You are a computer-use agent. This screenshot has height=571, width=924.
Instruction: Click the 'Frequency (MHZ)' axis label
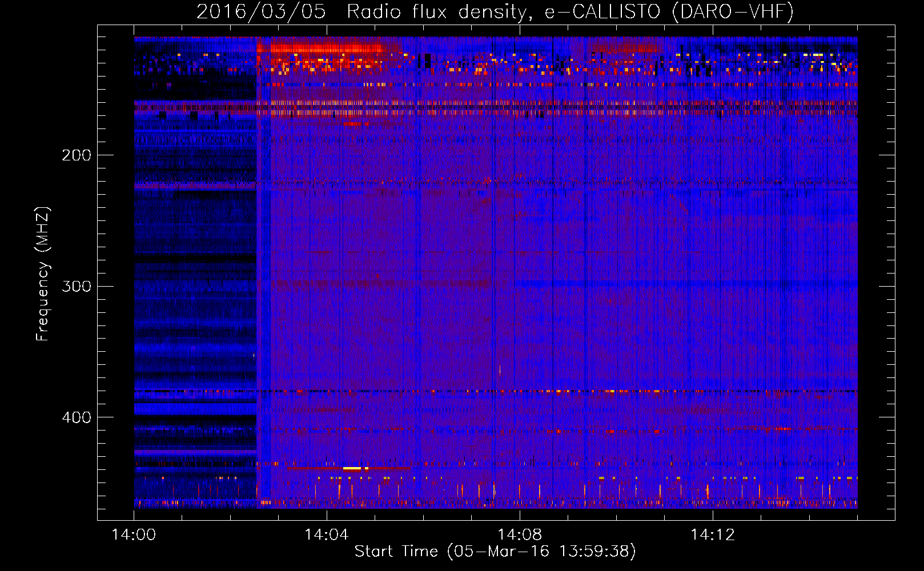[43, 274]
